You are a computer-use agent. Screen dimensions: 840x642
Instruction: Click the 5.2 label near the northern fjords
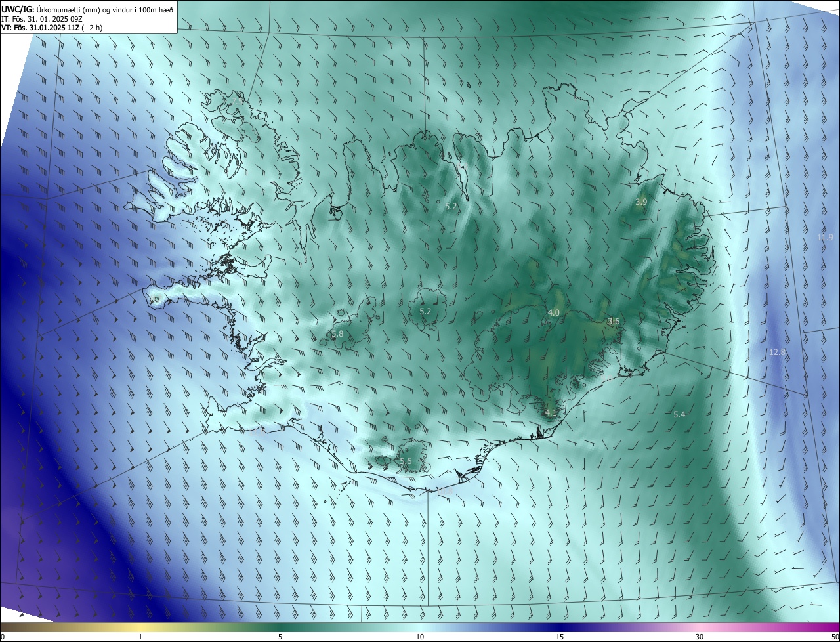tap(451, 206)
